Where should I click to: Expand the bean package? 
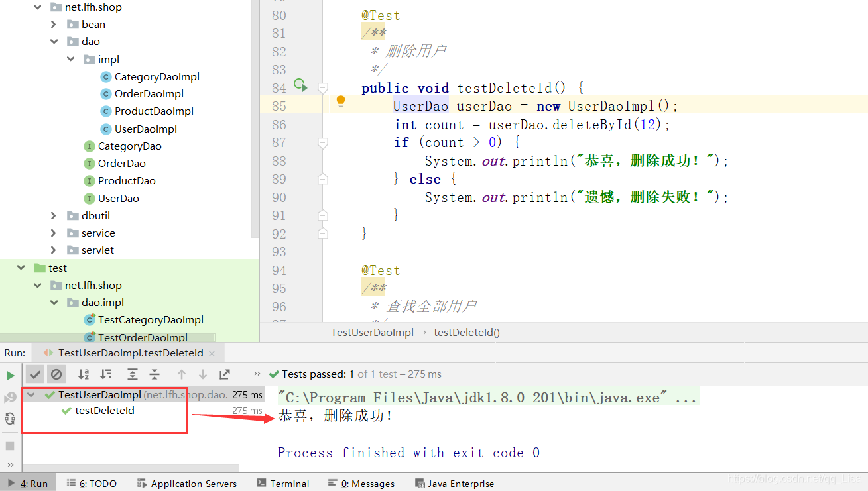point(54,25)
